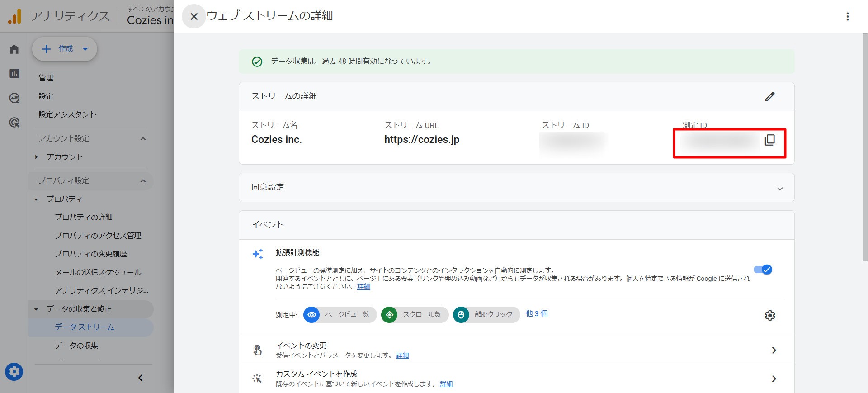Expand the 同意設定 section chevron

pyautogui.click(x=780, y=189)
